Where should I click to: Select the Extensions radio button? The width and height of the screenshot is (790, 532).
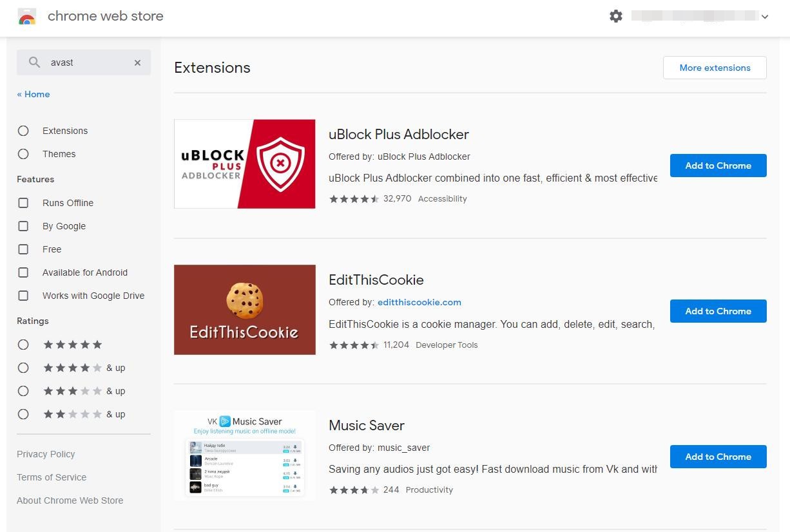pos(23,131)
